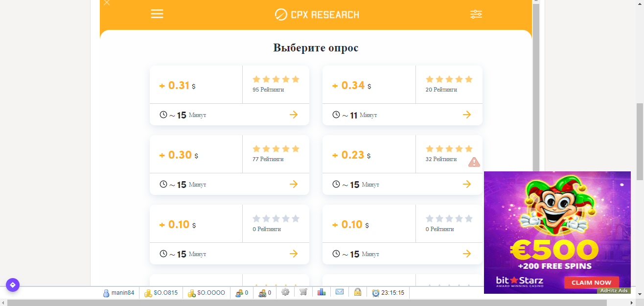This screenshot has height=306, width=644.
Task: Close the CPX Research survey panel
Action: click(x=107, y=3)
